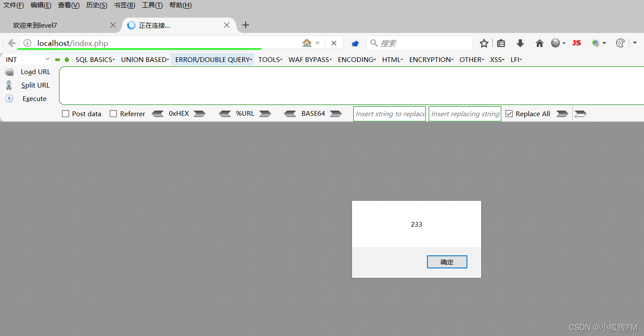
Task: Open the 帮助(H) menu
Action: click(x=181, y=5)
